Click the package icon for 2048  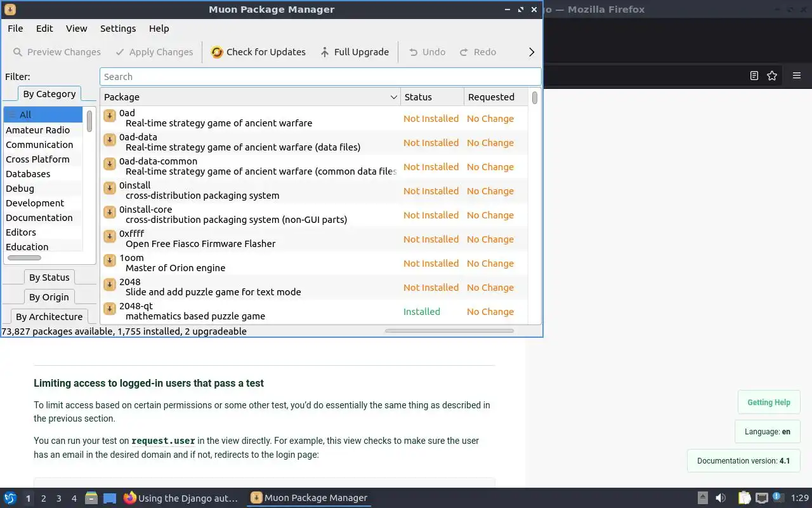110,284
